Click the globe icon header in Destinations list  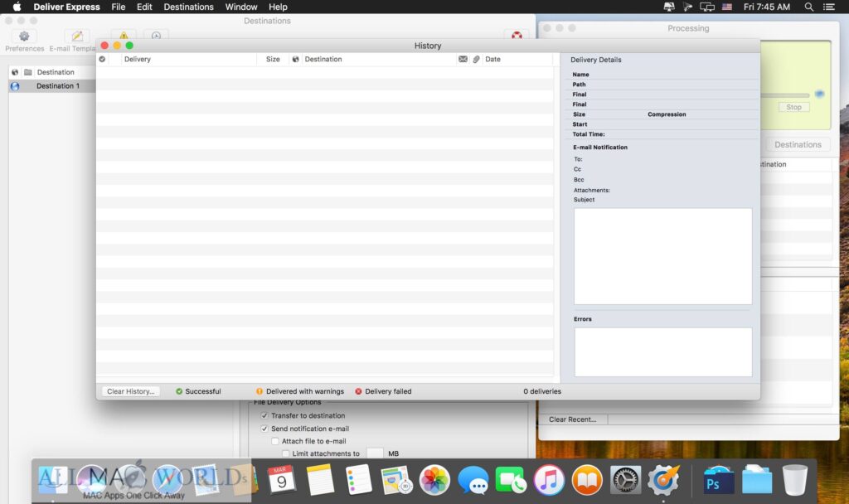[15, 72]
